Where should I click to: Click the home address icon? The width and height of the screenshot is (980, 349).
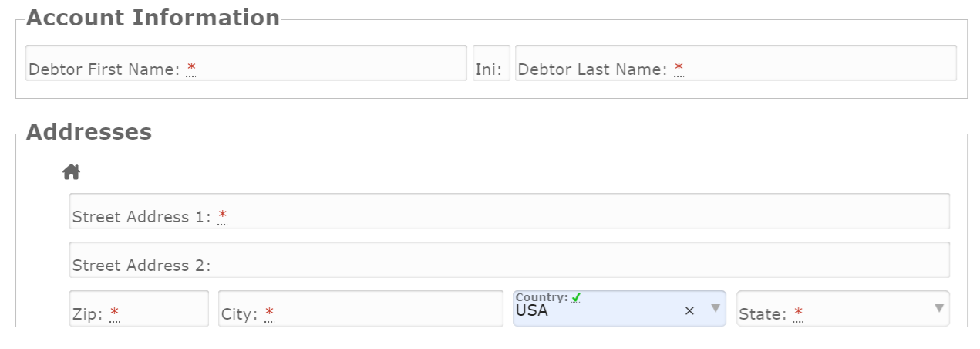click(x=72, y=171)
